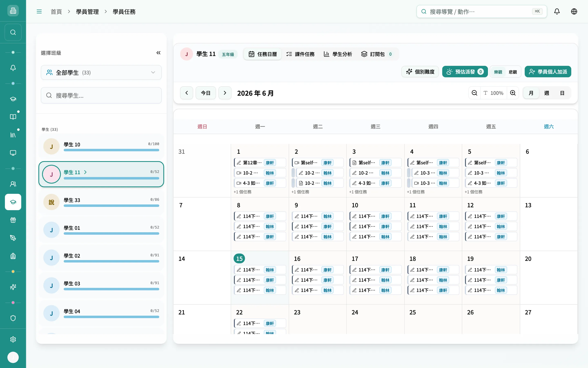Select 學生 03 in student list
The width and height of the screenshot is (588, 368).
pyautogui.click(x=101, y=285)
